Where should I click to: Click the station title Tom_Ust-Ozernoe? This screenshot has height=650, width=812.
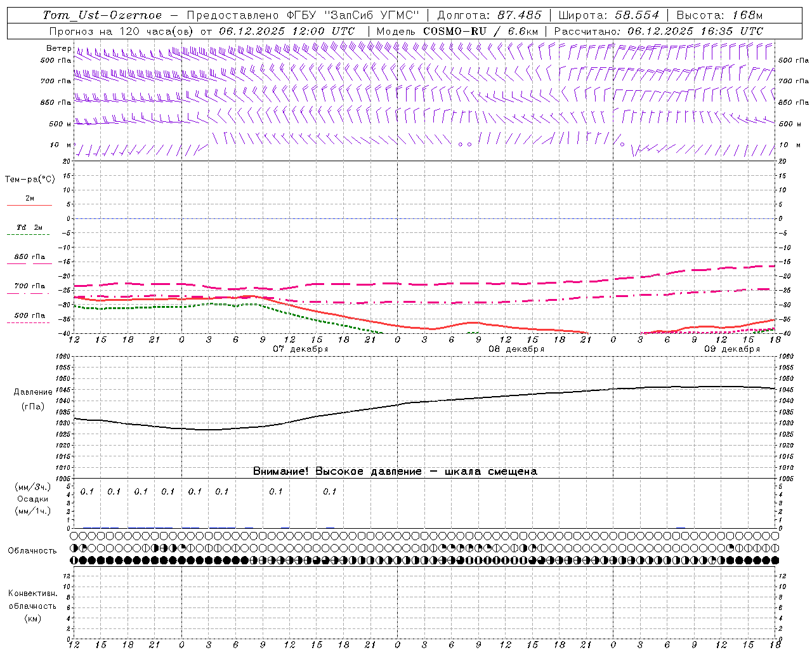point(102,15)
